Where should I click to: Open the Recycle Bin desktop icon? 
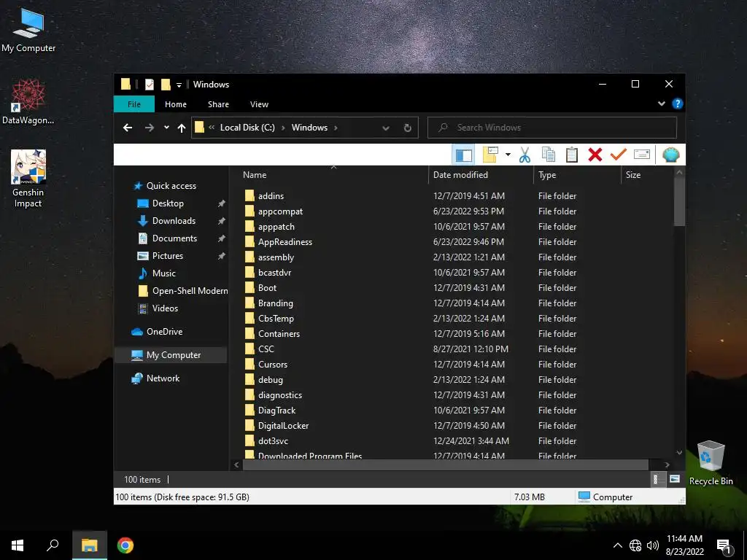(711, 463)
